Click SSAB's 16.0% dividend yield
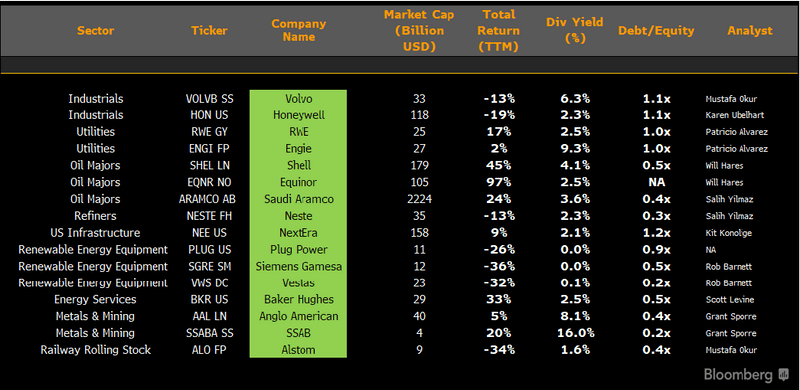This screenshot has width=800, height=390. tap(575, 333)
